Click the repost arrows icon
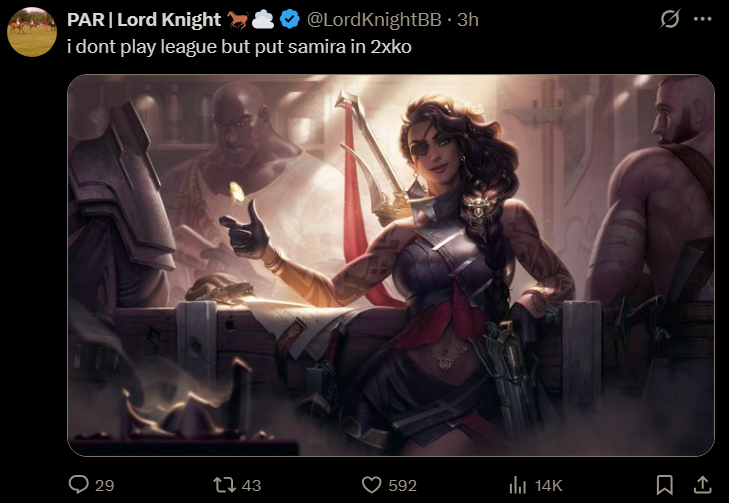Viewport: 729px width, 503px height. click(224, 485)
